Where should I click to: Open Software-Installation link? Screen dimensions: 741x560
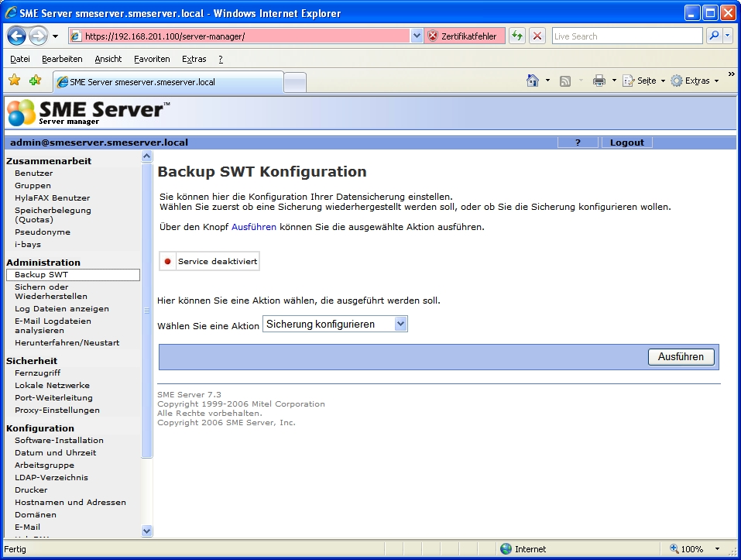pos(59,440)
